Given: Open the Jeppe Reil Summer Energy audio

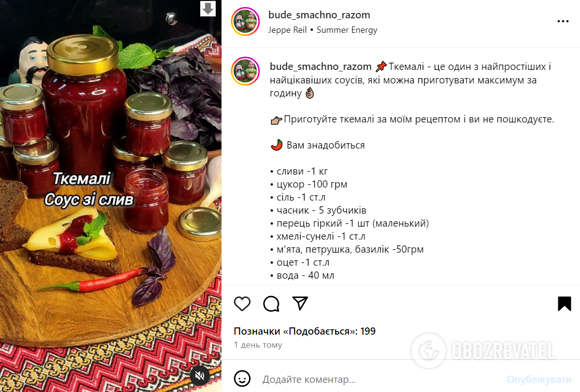Looking at the screenshot, I should [323, 30].
